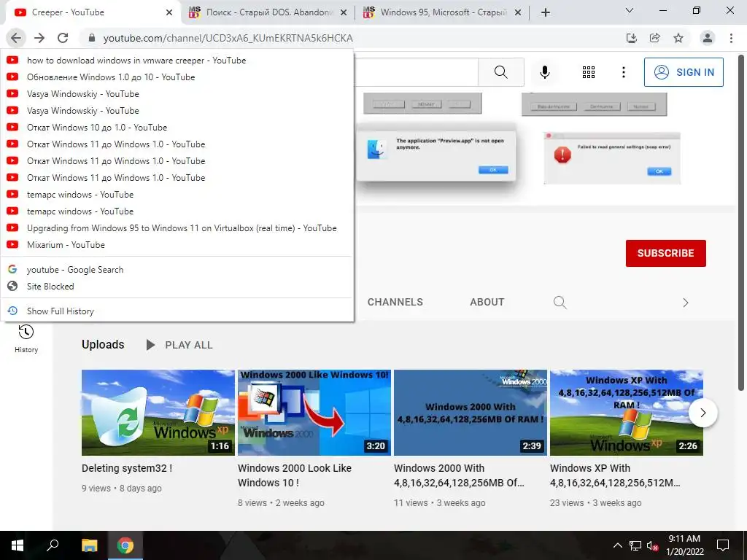747x560 pixels.
Task: Click the network tray icon
Action: pos(635,545)
